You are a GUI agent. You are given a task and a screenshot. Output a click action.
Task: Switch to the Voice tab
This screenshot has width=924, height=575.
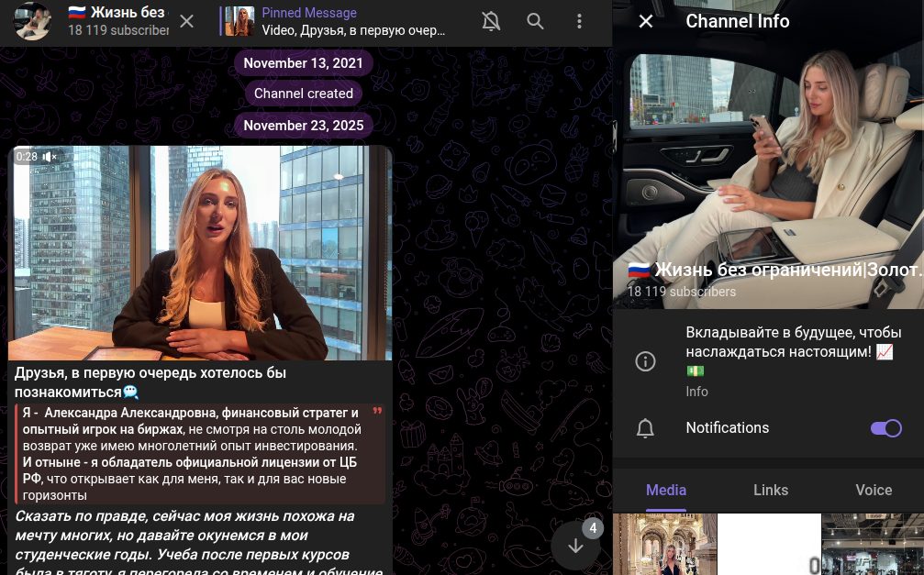pyautogui.click(x=874, y=490)
